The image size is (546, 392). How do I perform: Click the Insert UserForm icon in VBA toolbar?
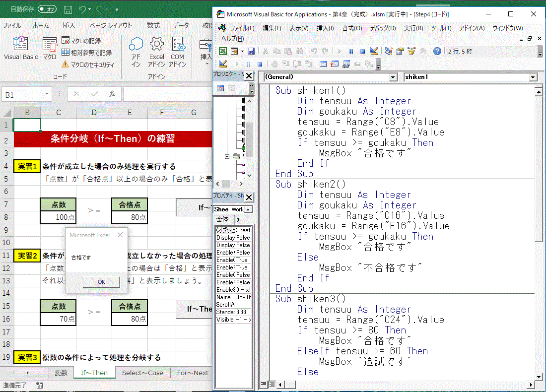[234, 51]
